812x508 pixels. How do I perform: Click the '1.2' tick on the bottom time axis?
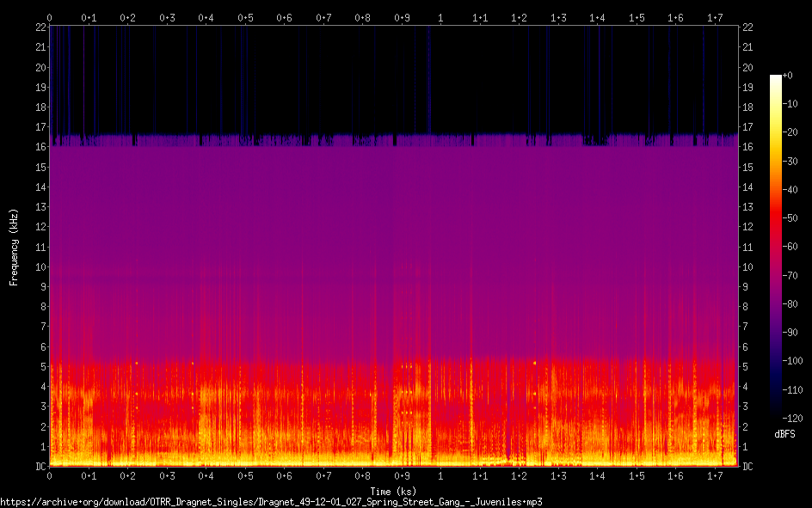click(x=519, y=475)
